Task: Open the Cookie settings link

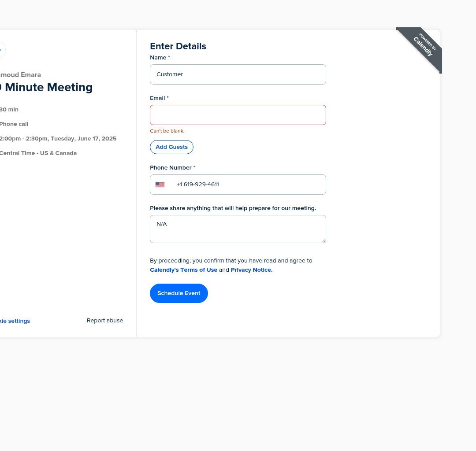Action: (x=15, y=321)
